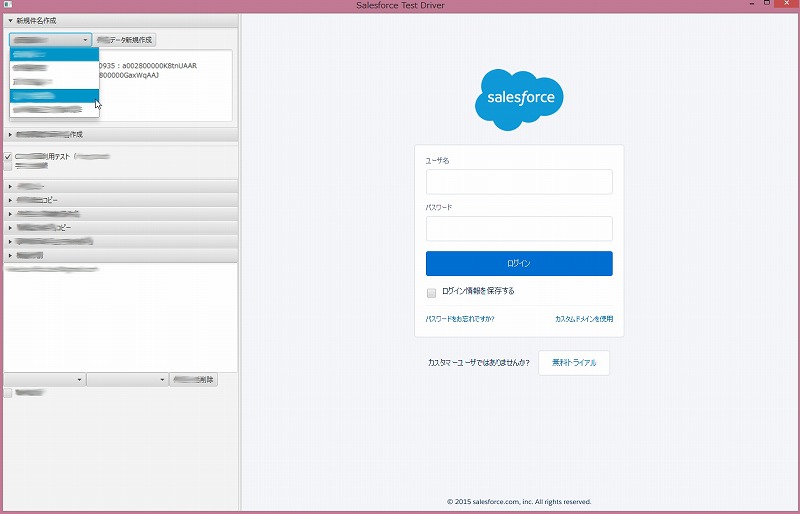Uncheck the 用テスト checkbox
800x514 pixels.
(x=8, y=157)
